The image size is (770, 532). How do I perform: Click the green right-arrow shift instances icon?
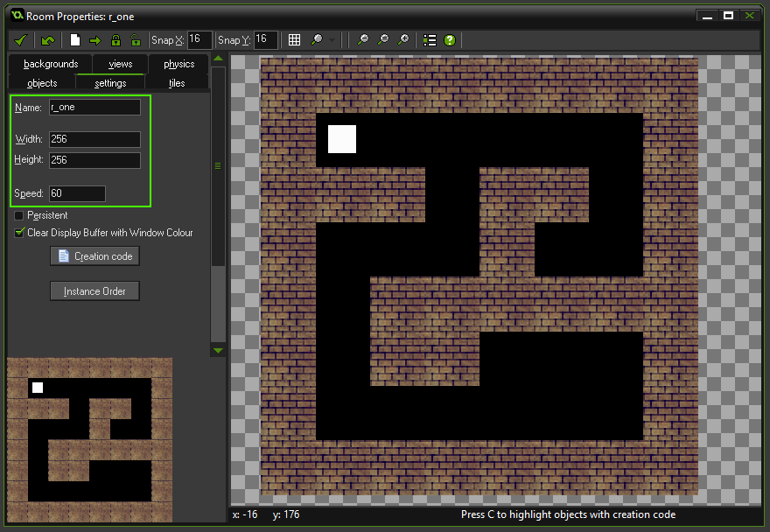pyautogui.click(x=94, y=40)
